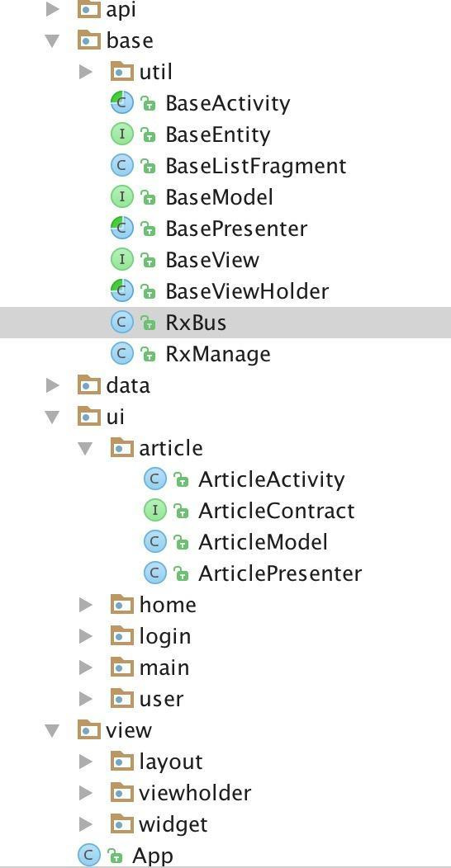Expand the data package

point(53,385)
